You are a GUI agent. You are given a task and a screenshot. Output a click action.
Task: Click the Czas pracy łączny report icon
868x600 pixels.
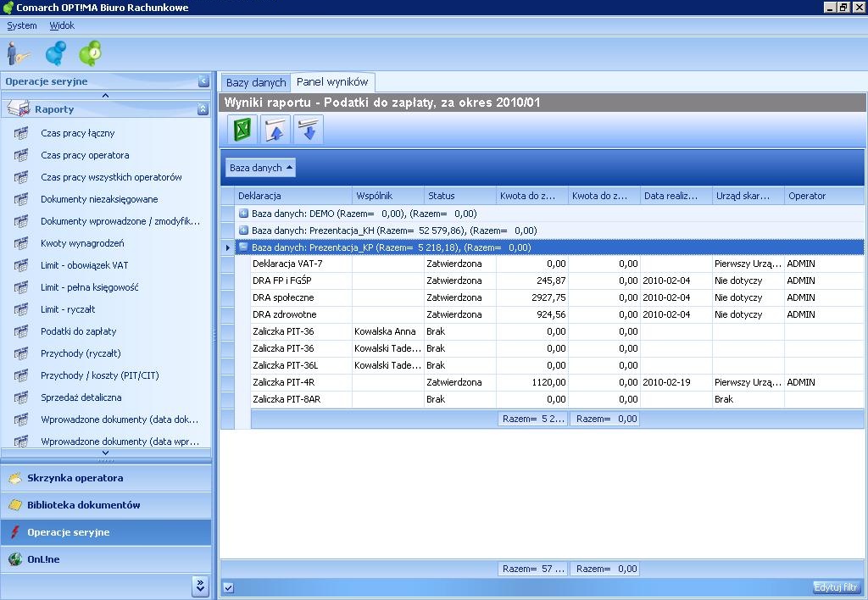[x=21, y=133]
